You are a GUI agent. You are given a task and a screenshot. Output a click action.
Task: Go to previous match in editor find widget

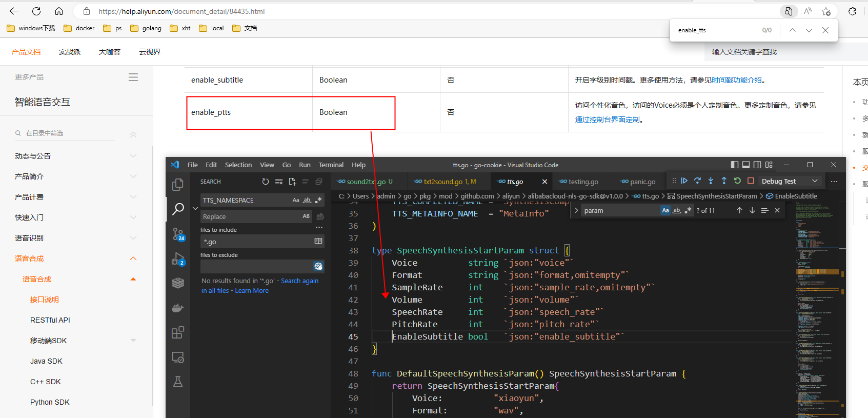pyautogui.click(x=739, y=210)
